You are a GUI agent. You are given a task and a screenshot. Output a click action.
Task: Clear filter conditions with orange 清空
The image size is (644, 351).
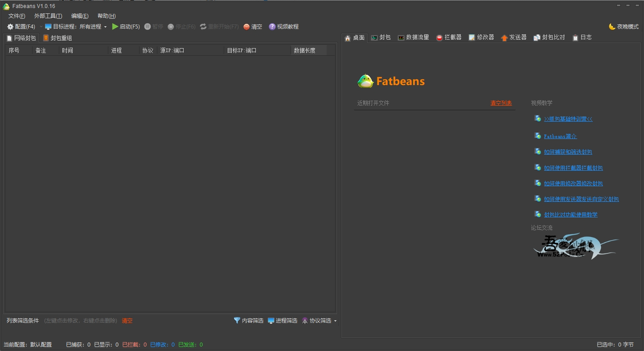pyautogui.click(x=127, y=321)
